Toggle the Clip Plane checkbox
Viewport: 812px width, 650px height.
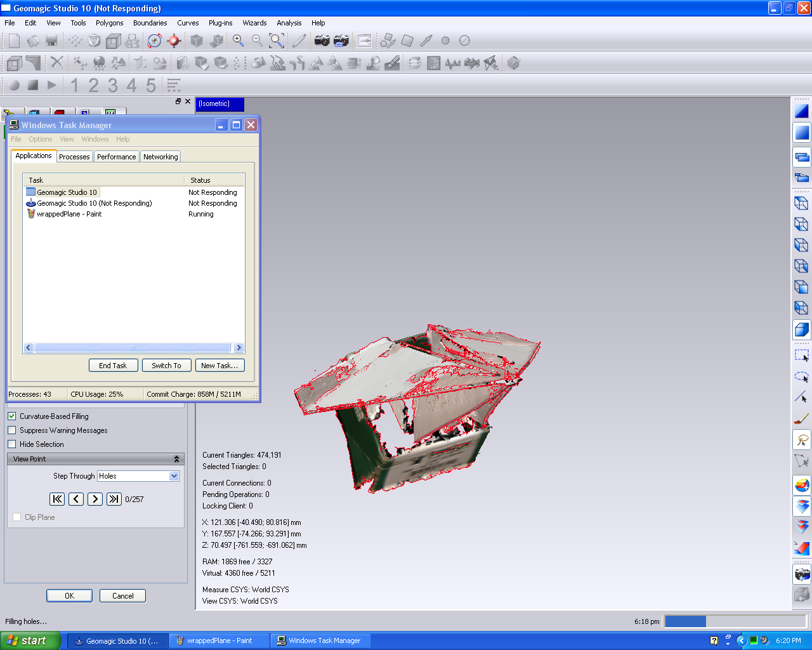point(17,517)
